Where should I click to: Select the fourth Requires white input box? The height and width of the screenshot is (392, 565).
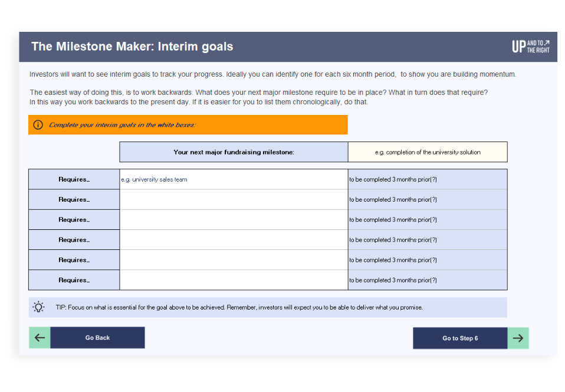[x=234, y=239]
